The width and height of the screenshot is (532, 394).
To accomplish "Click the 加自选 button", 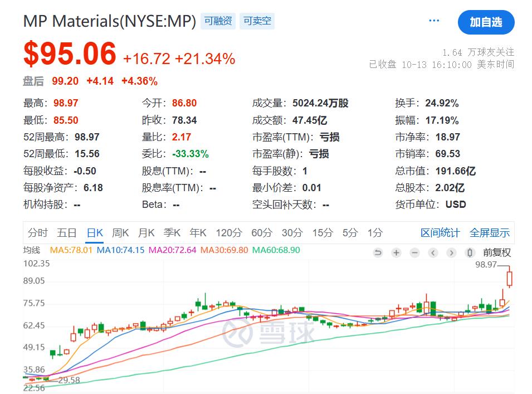I will click(486, 22).
